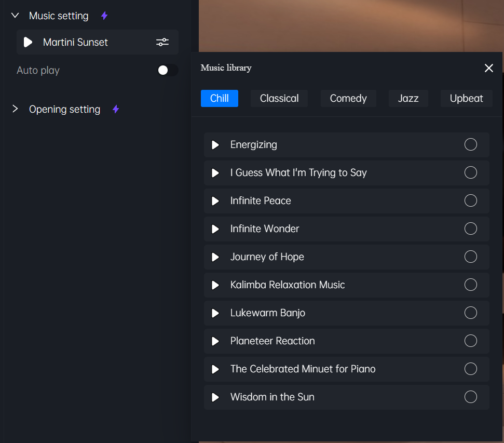This screenshot has height=443, width=504.
Task: Expand the Opening setting section
Action: coord(15,109)
